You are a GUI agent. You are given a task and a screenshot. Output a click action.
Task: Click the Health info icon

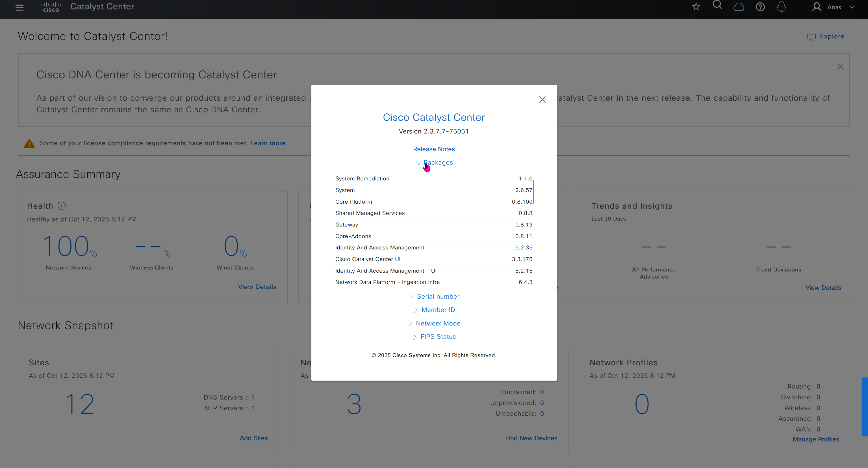coord(62,206)
